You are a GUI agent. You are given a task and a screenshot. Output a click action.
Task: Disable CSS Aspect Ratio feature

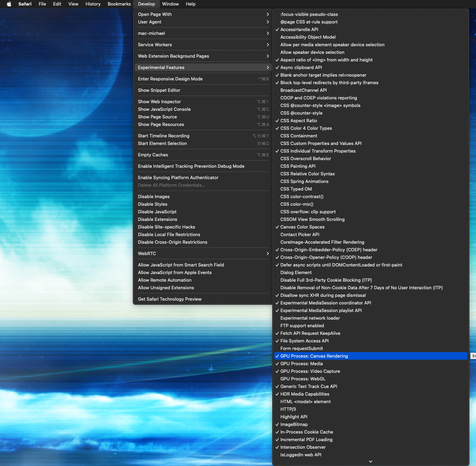tap(371, 120)
